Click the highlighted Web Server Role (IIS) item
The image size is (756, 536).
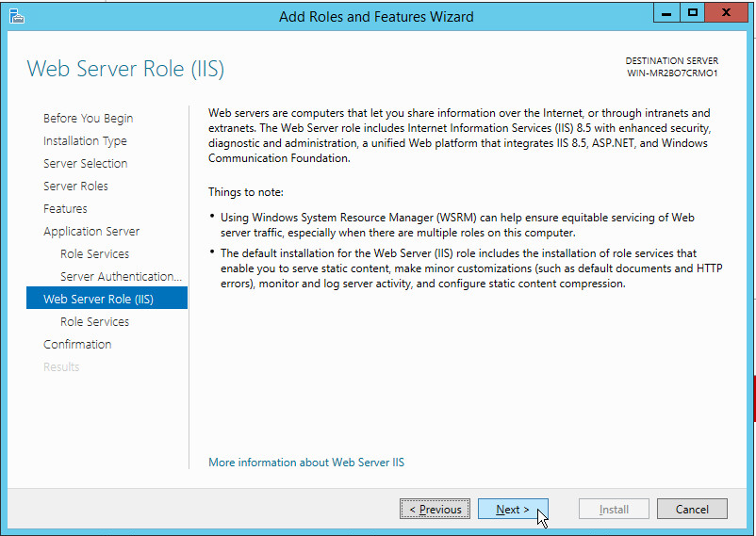98,299
